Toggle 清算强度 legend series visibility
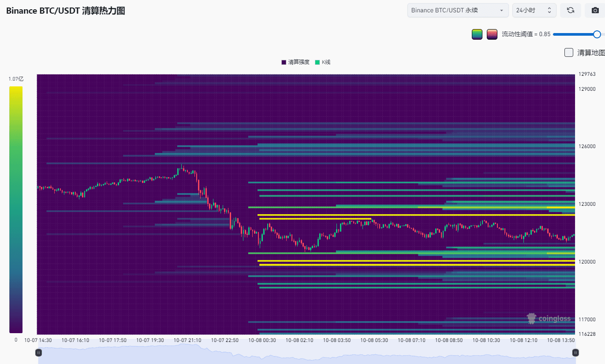The height and width of the screenshot is (364, 605). (295, 62)
